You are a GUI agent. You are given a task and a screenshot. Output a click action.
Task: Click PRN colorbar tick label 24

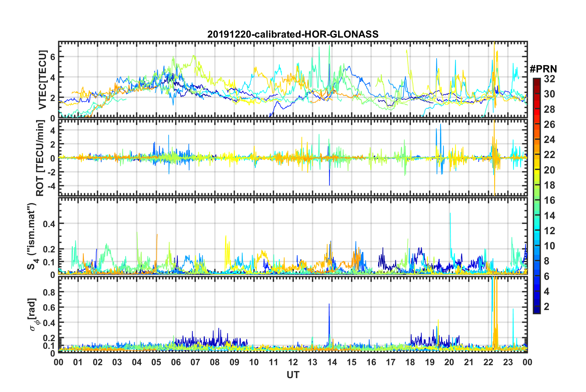click(549, 140)
